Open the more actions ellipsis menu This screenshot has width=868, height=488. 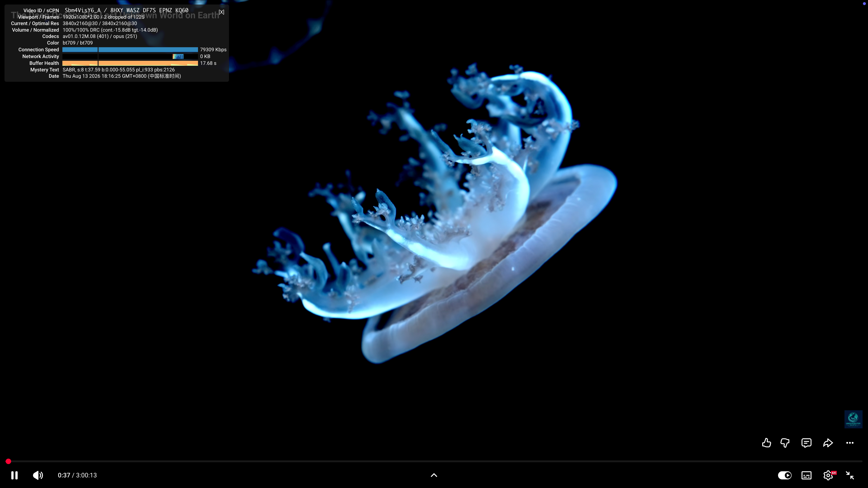click(850, 443)
